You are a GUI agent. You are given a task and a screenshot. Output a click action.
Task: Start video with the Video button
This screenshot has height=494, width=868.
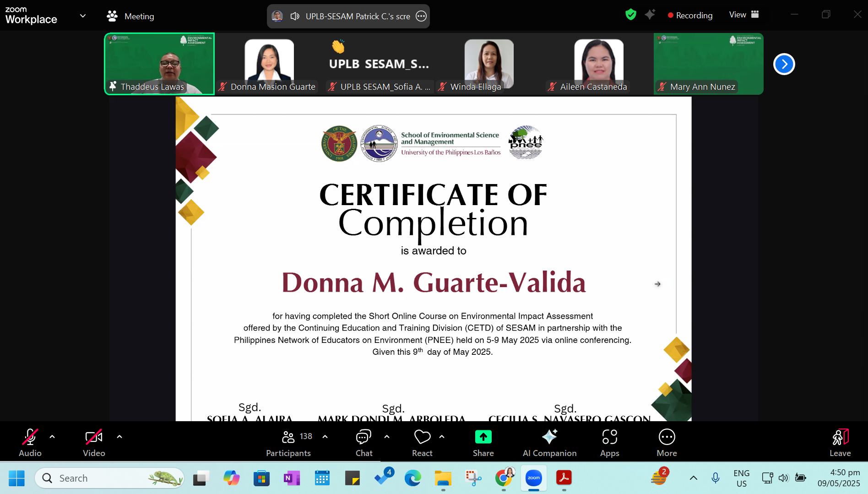[x=94, y=442]
